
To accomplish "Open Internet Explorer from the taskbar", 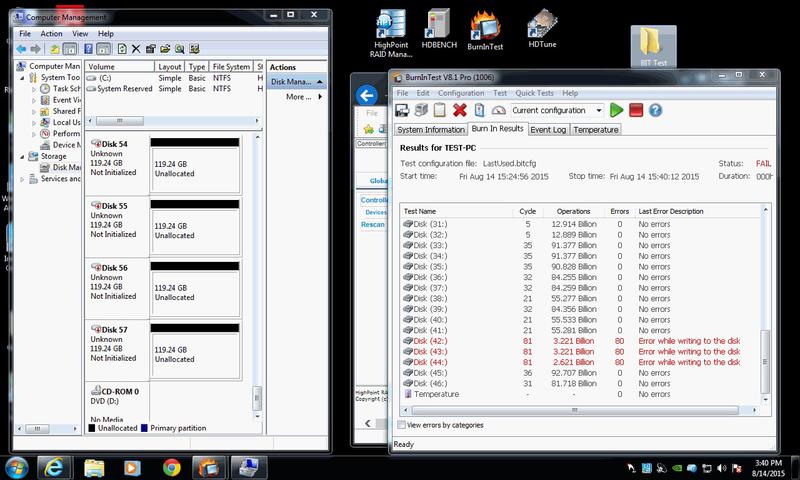I will pyautogui.click(x=54, y=467).
